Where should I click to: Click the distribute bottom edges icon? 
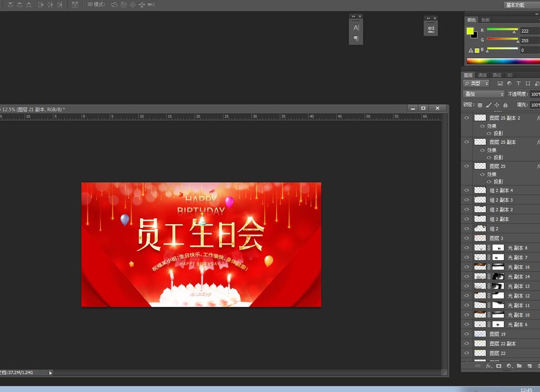coord(29,5)
